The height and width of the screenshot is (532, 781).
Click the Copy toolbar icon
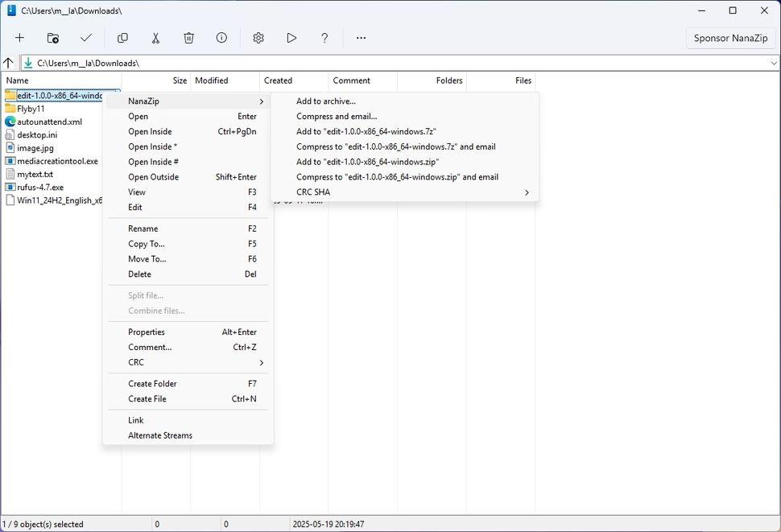(x=122, y=38)
